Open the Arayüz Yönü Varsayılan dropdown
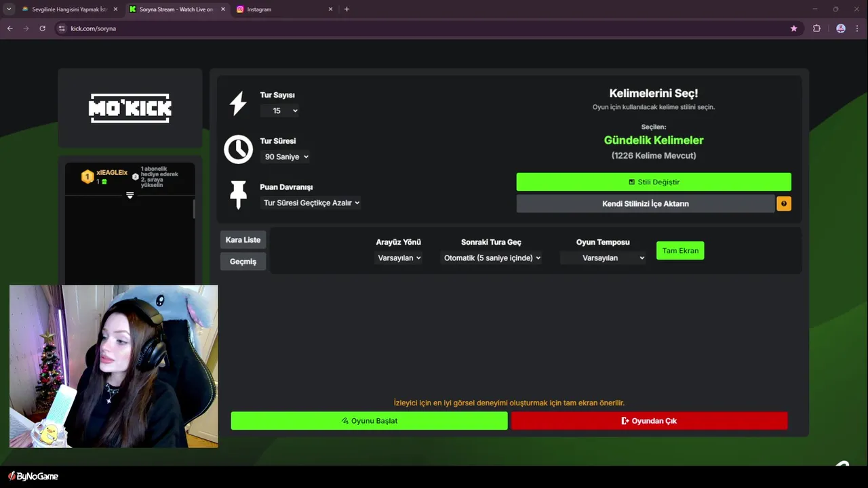The height and width of the screenshot is (488, 868). 399,258
